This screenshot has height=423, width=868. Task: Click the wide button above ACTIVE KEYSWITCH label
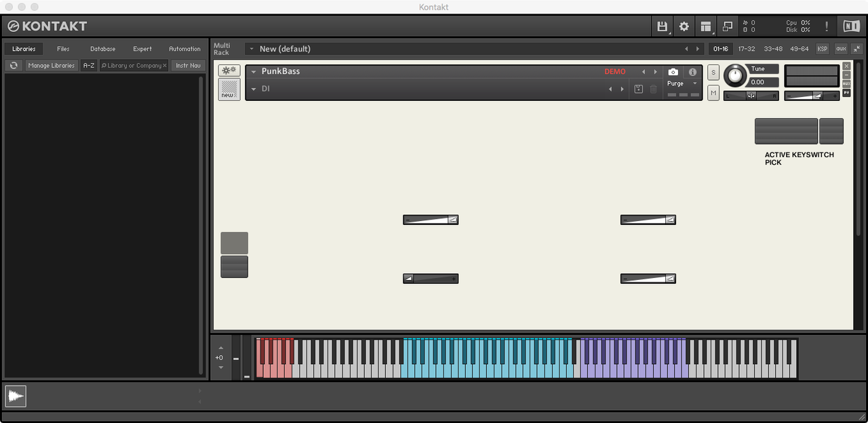pos(786,131)
